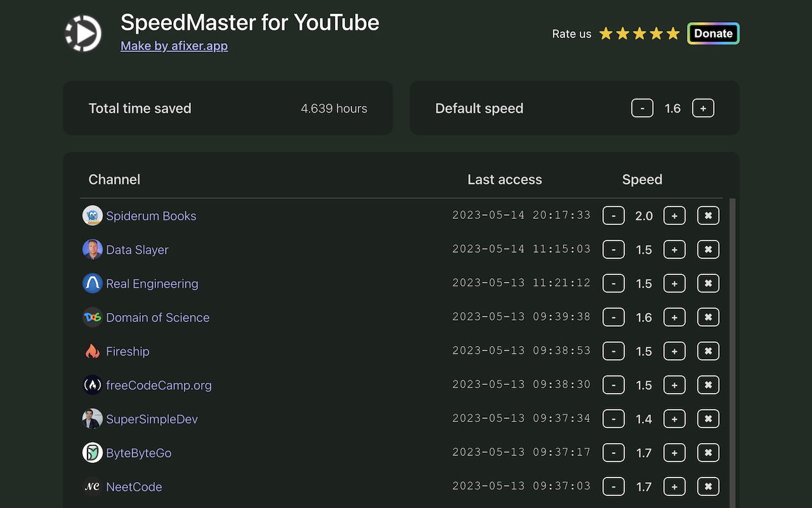Increase the default speed
The width and height of the screenshot is (812, 508).
coord(703,109)
